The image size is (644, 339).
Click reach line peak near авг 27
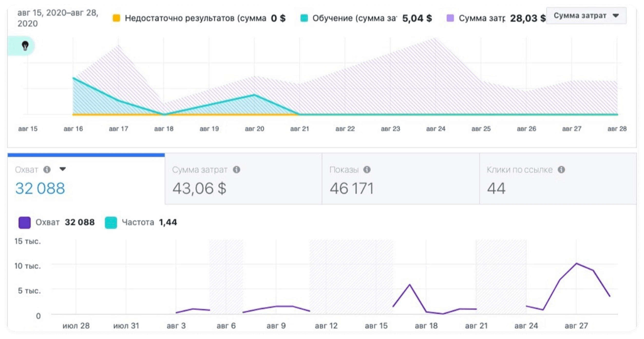pos(576,263)
